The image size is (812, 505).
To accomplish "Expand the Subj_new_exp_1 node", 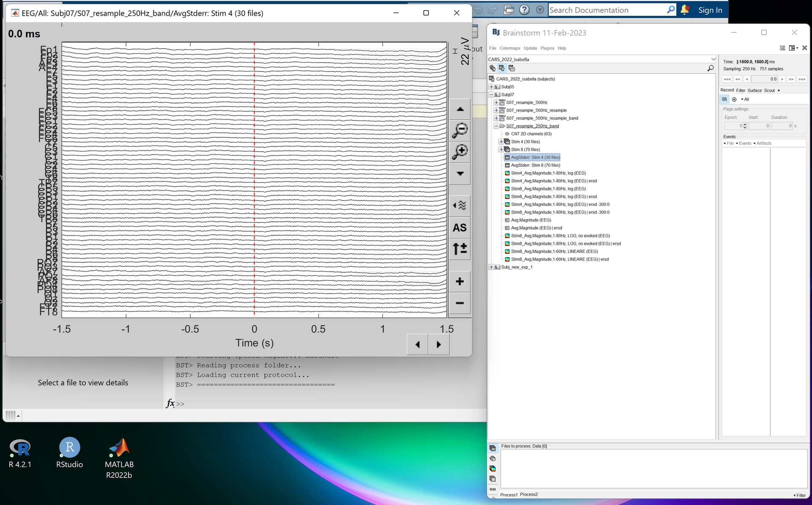I will pyautogui.click(x=491, y=267).
